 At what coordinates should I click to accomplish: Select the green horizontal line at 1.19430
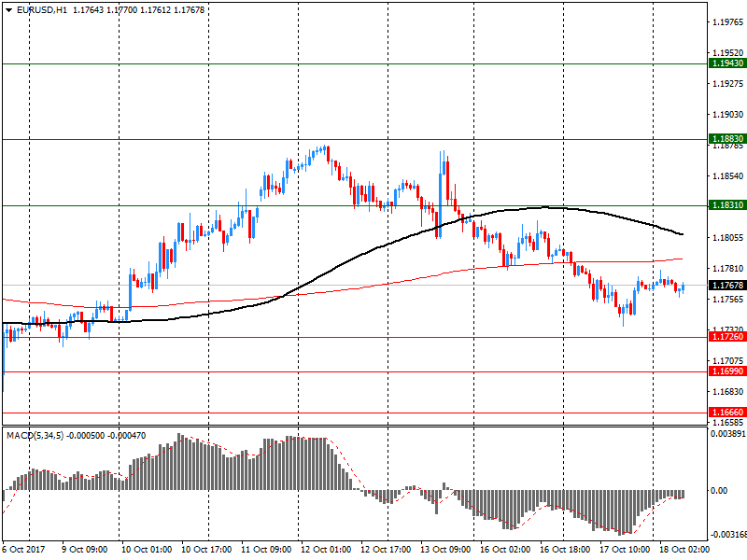tap(355, 63)
